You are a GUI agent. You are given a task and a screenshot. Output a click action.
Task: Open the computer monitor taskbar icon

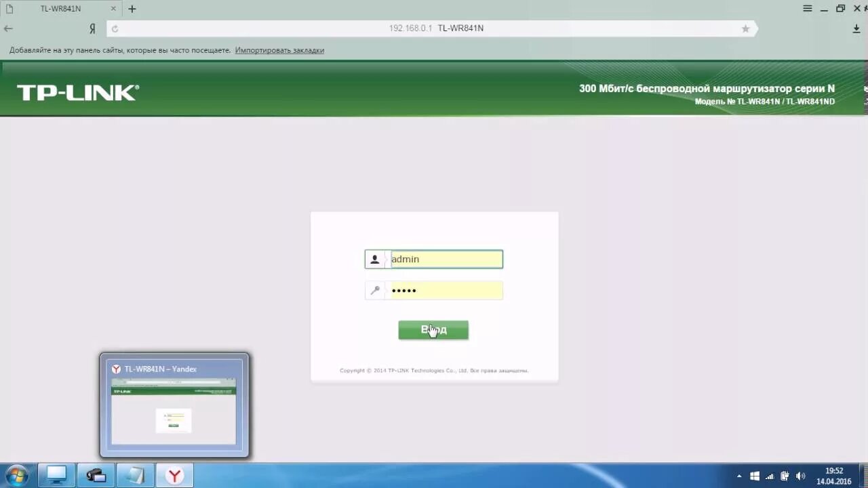tap(56, 475)
